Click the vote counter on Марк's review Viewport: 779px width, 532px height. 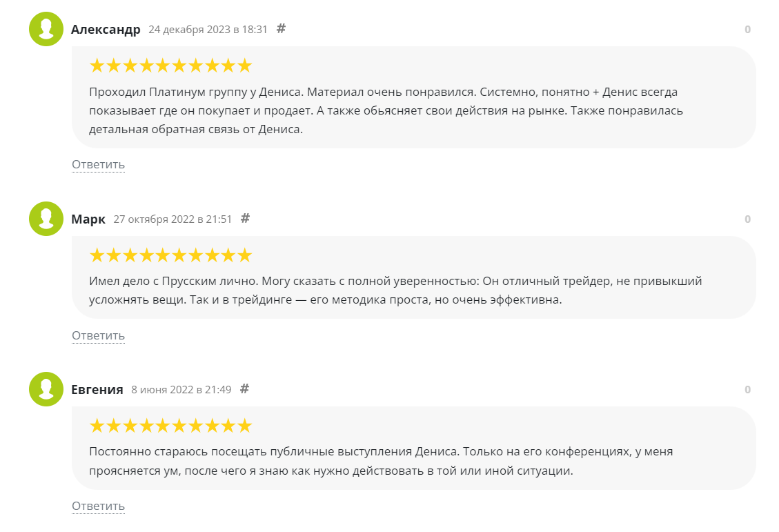coord(747,219)
